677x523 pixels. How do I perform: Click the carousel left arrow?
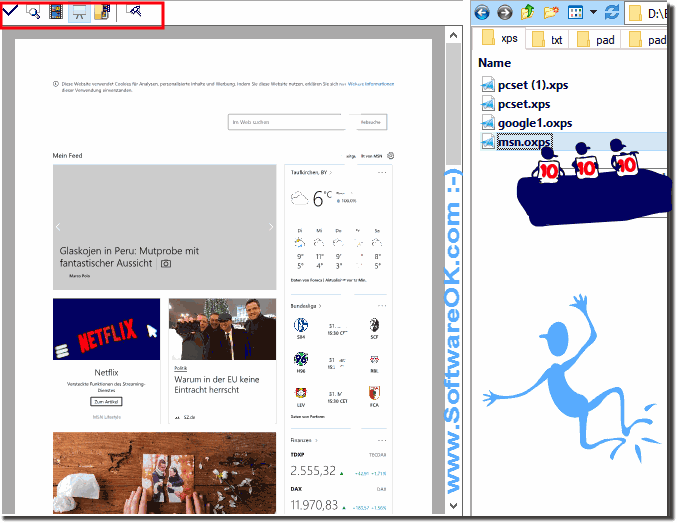coord(58,227)
